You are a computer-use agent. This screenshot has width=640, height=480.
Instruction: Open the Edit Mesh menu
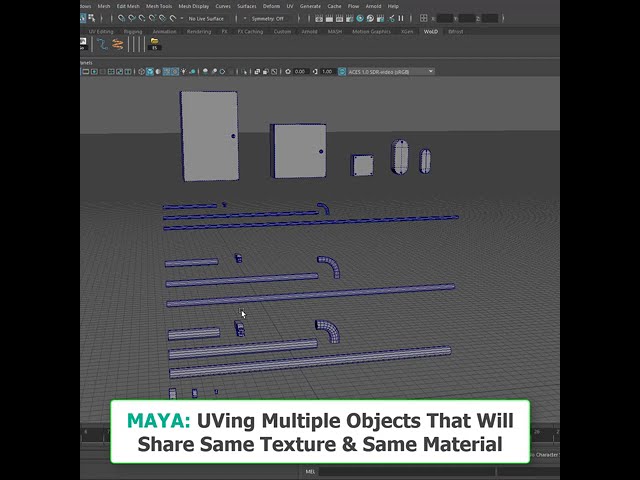point(128,6)
